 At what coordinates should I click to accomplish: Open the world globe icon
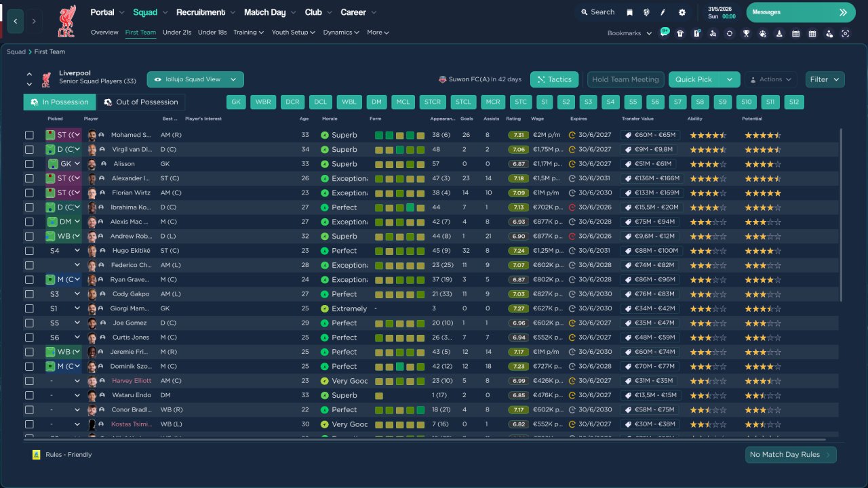(x=646, y=12)
